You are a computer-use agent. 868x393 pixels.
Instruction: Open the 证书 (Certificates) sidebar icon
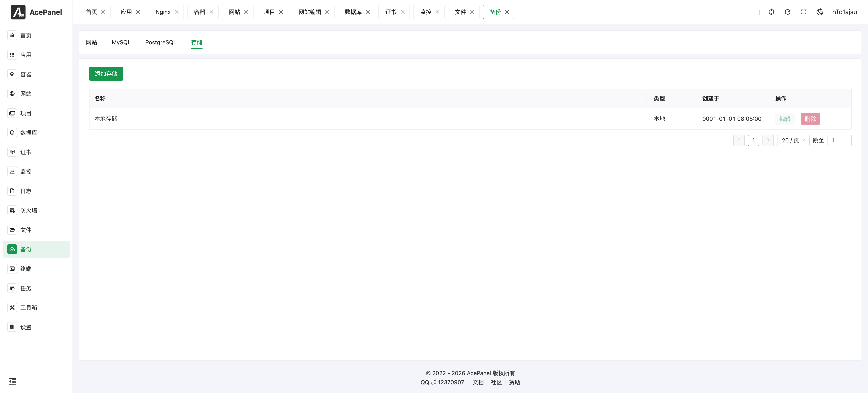12,152
